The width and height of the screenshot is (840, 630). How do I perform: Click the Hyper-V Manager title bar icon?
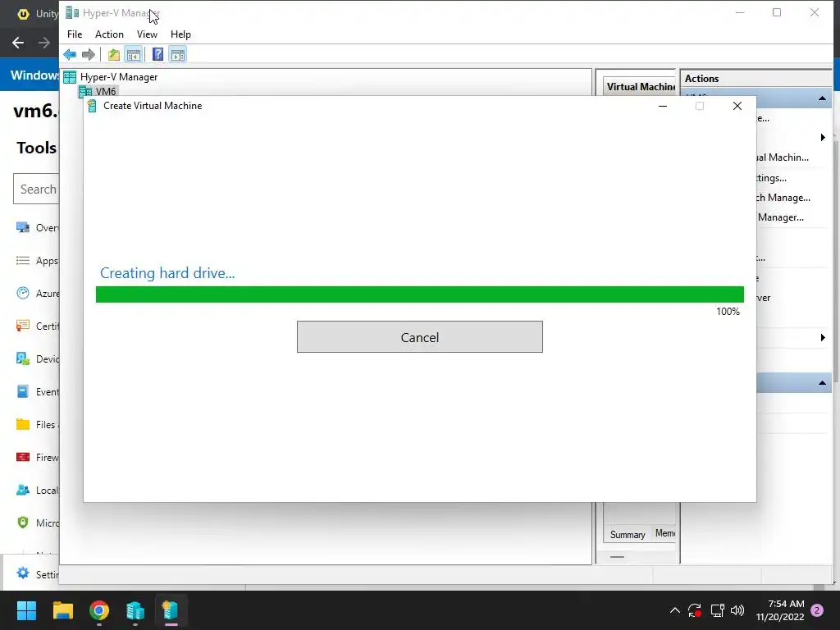(x=72, y=12)
